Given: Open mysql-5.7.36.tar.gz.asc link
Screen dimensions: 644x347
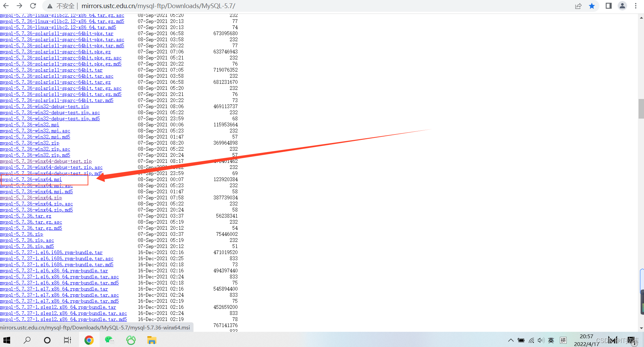Looking at the screenshot, I should (x=31, y=222).
